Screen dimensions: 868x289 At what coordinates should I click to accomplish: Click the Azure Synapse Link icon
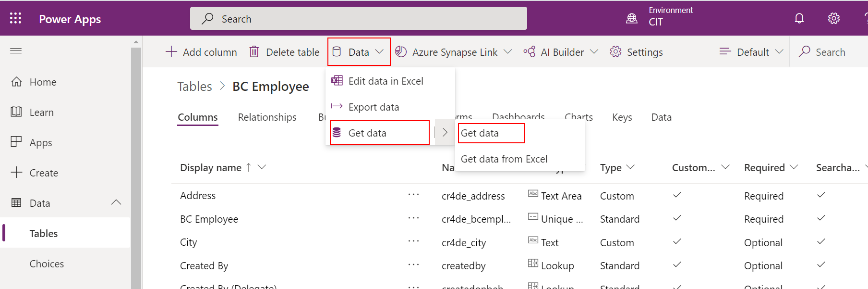coord(401,51)
